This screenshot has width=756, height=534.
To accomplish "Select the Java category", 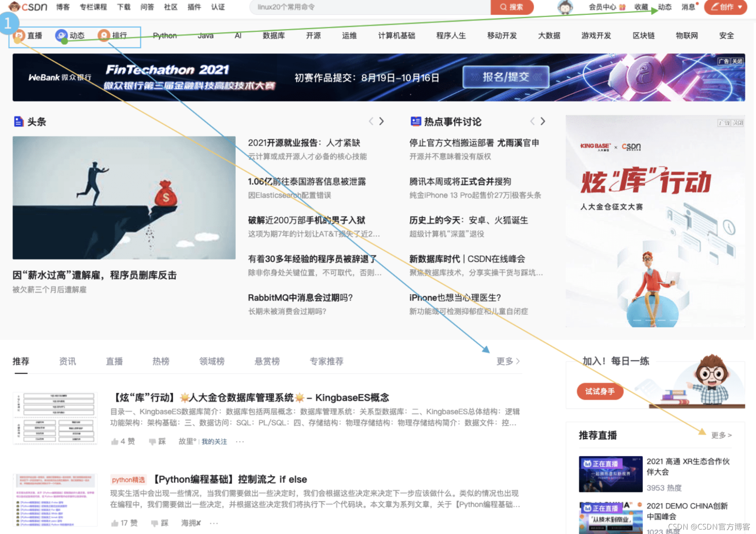I will (x=205, y=36).
